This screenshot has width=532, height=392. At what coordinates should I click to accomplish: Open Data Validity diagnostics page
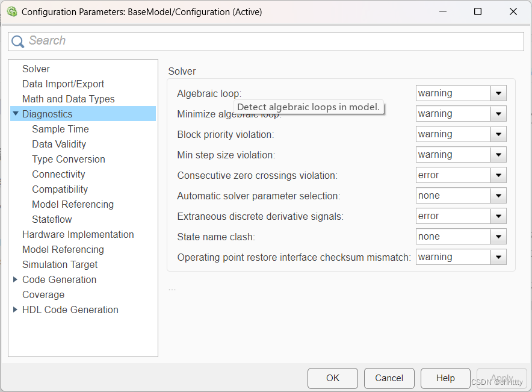(x=59, y=145)
